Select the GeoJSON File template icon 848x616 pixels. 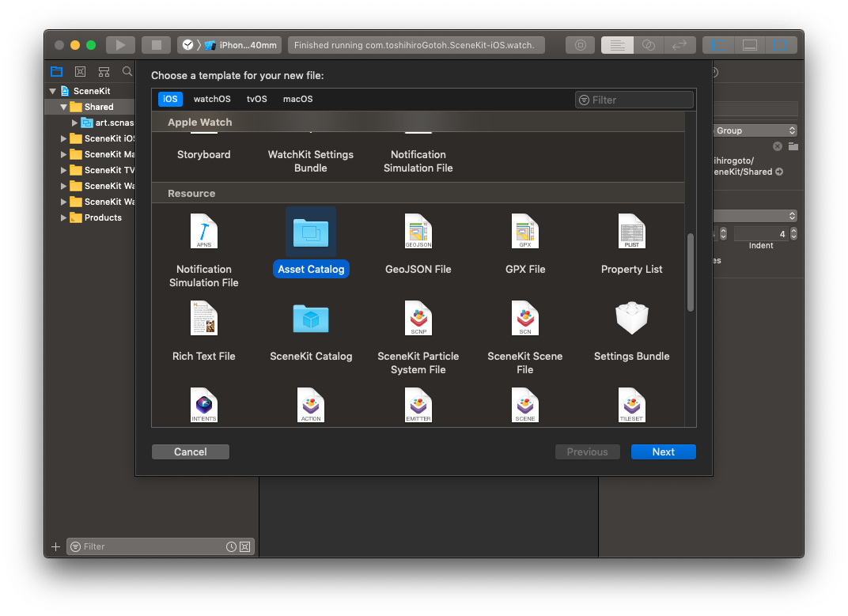coord(418,231)
